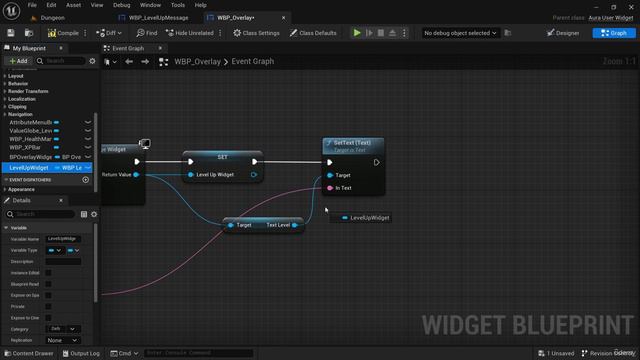The image size is (640, 360).
Task: Open the Compile options three-dot menu
Action: pos(85,33)
